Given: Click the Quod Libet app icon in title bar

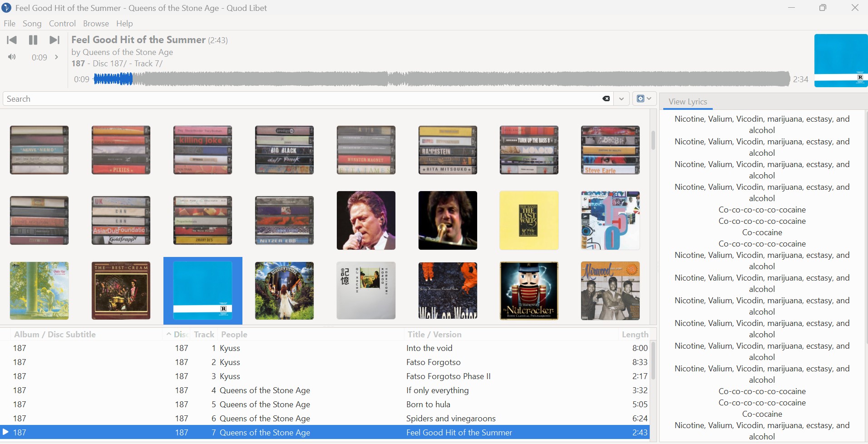Looking at the screenshot, I should point(6,8).
